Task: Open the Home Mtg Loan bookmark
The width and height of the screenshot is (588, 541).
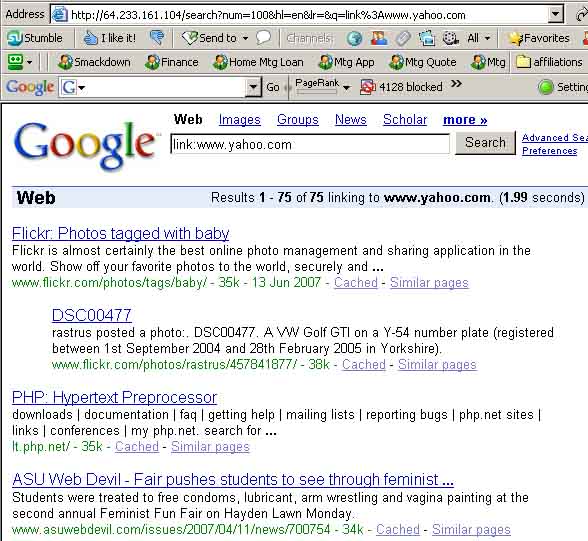Action: tap(258, 62)
